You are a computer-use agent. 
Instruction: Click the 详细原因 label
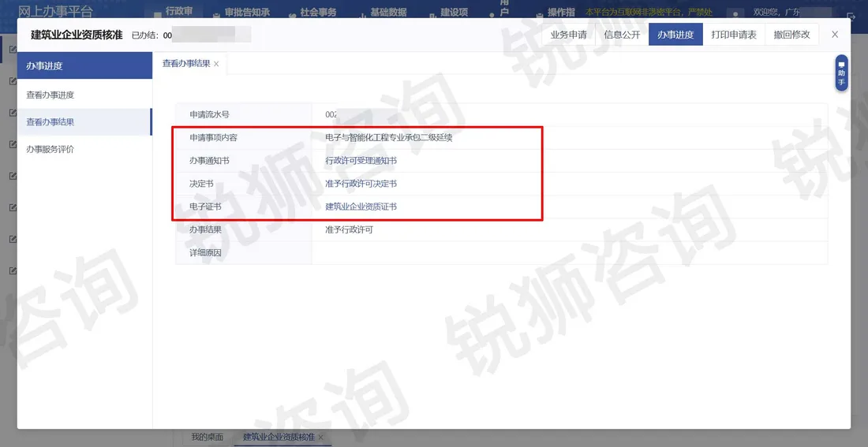pyautogui.click(x=205, y=253)
